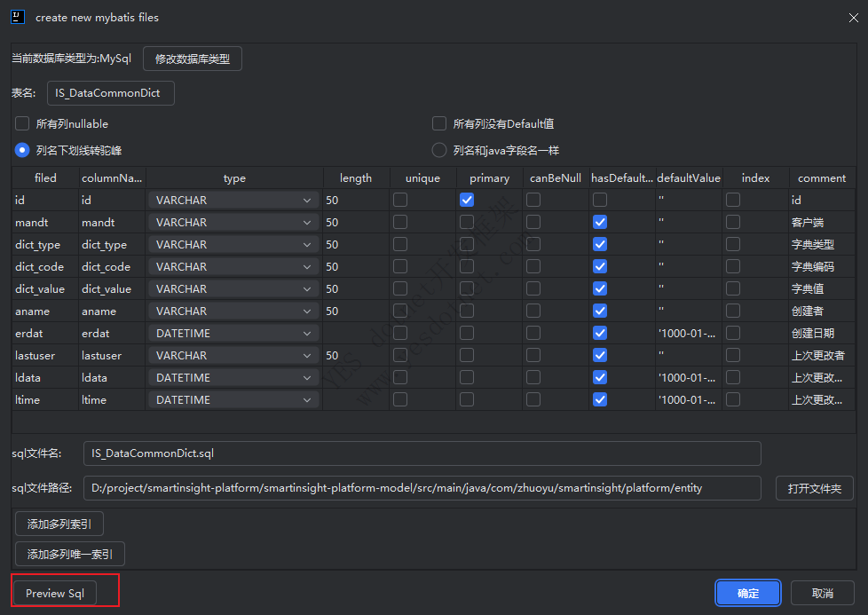Check hasDefault checkbox for id row
The height and width of the screenshot is (615, 868).
pos(600,200)
